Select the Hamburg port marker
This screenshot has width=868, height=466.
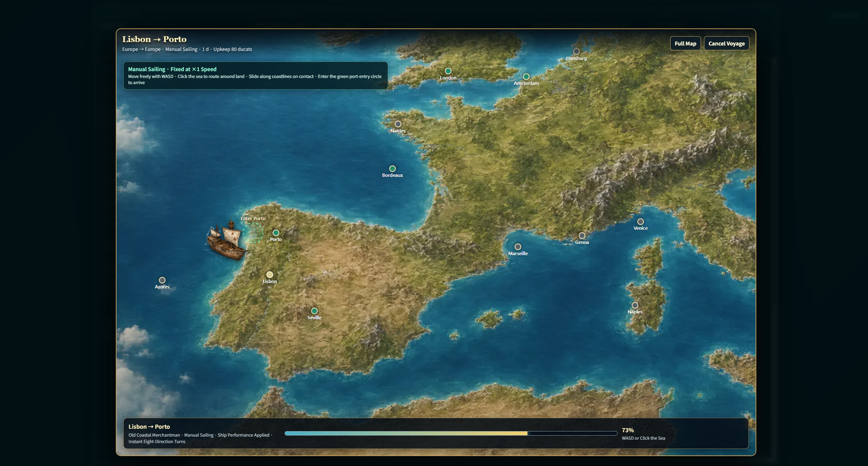(576, 52)
